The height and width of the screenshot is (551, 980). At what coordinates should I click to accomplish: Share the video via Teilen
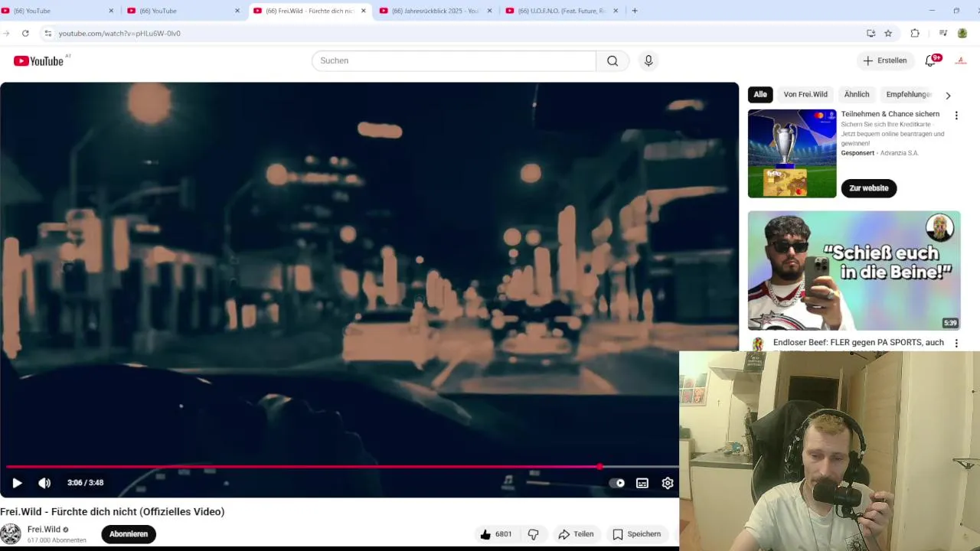click(576, 534)
